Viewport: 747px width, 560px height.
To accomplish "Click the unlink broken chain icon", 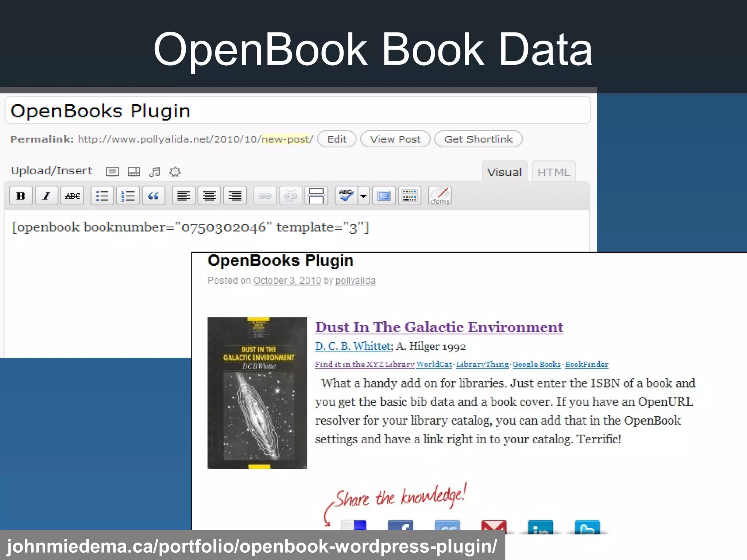I will 290,196.
